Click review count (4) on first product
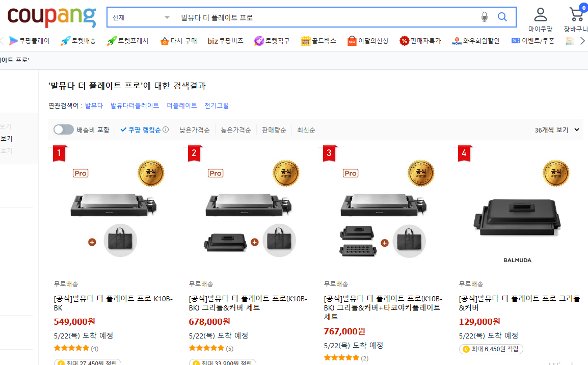The width and height of the screenshot is (588, 365). pos(94,349)
